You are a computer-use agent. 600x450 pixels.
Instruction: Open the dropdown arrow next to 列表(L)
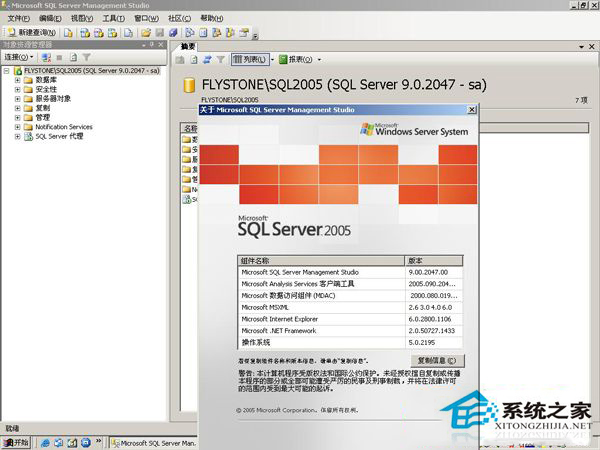pyautogui.click(x=272, y=60)
